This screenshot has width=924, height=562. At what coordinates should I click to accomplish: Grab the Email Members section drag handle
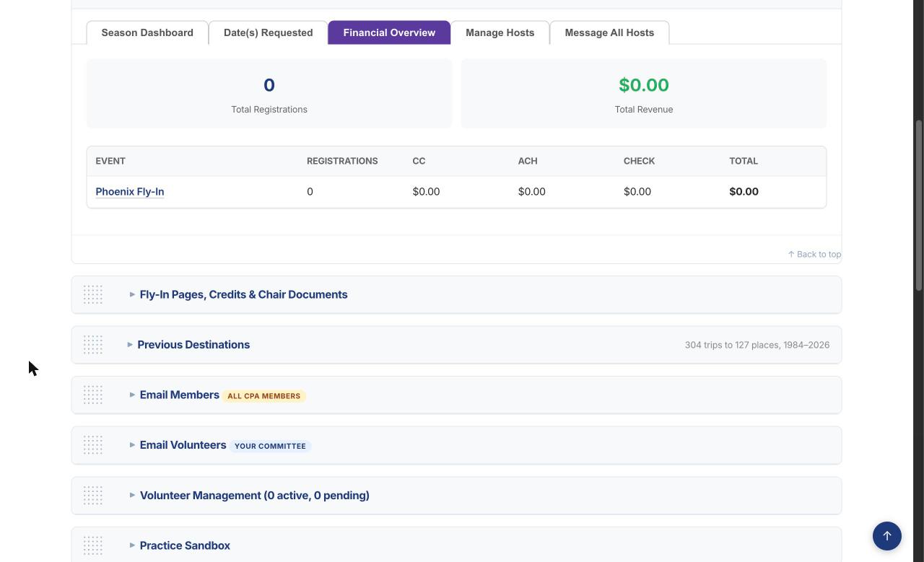pos(92,395)
